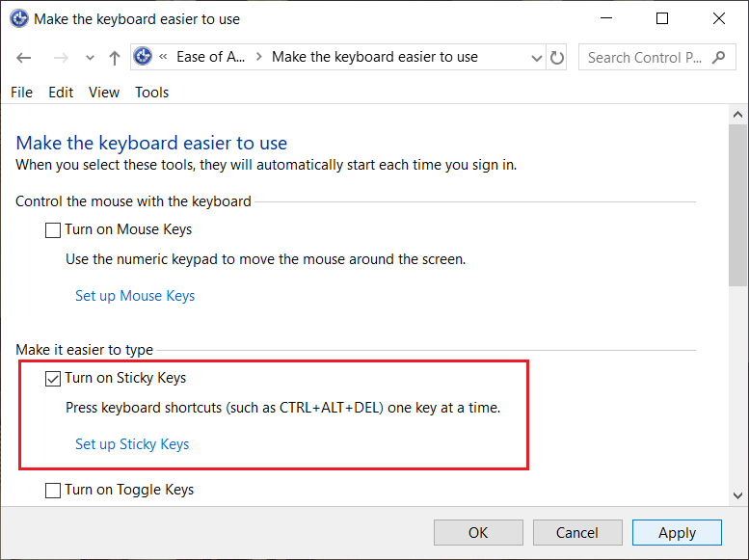The width and height of the screenshot is (749, 560).
Task: Click the back navigation arrow
Action: 24,58
